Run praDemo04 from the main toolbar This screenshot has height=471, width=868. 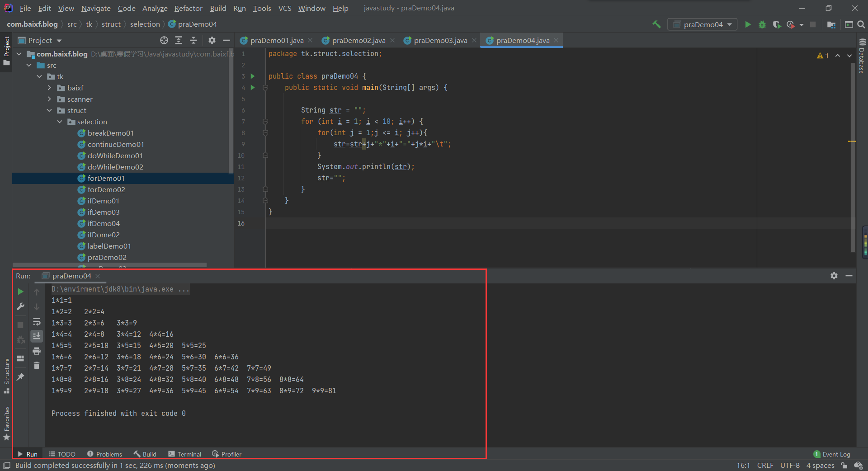click(748, 24)
